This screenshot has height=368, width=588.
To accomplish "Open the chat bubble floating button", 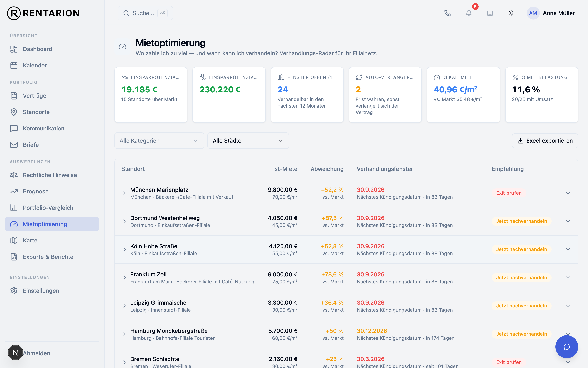I will pos(567,347).
